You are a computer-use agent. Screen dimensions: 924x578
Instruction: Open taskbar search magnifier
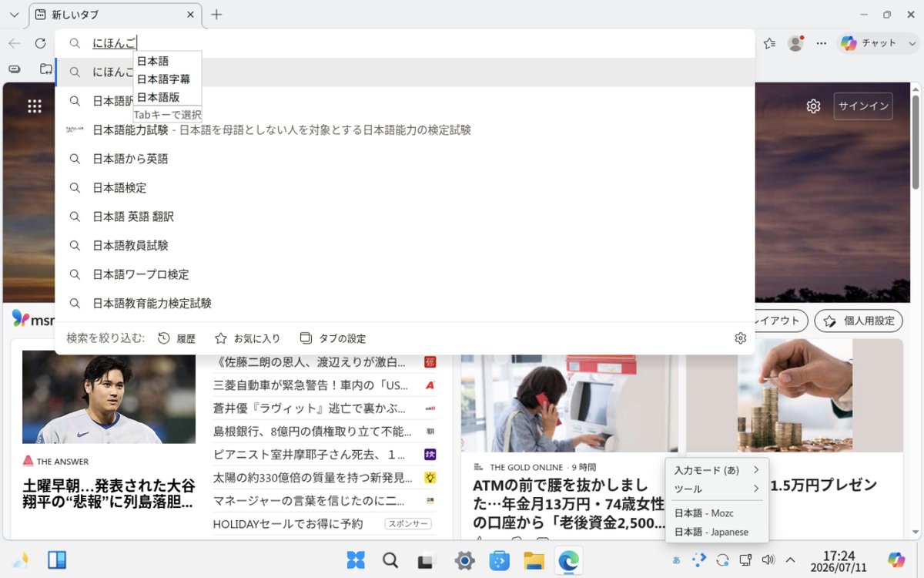(390, 560)
